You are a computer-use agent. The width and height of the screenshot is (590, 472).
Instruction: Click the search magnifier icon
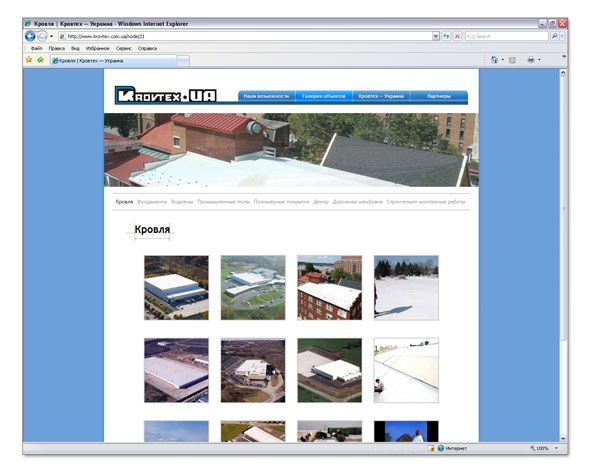555,36
